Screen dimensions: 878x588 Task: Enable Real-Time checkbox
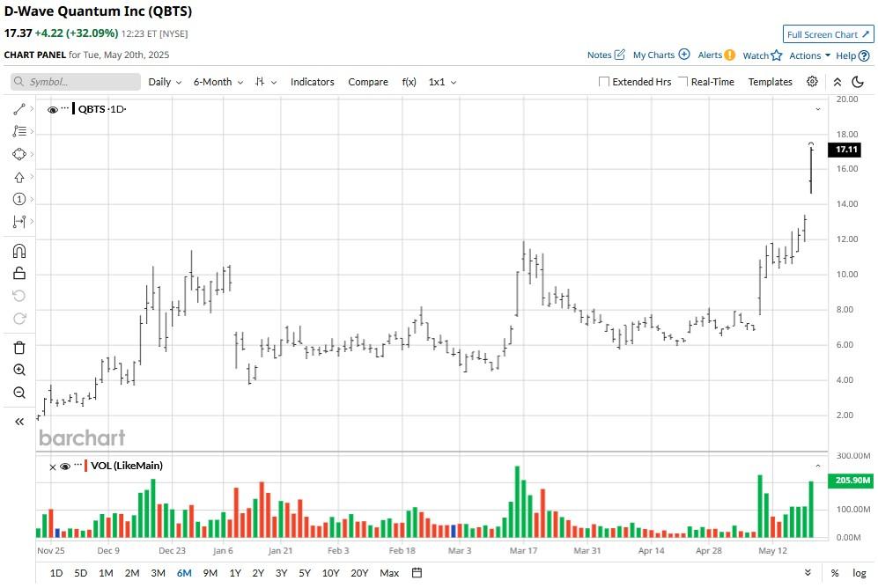682,82
